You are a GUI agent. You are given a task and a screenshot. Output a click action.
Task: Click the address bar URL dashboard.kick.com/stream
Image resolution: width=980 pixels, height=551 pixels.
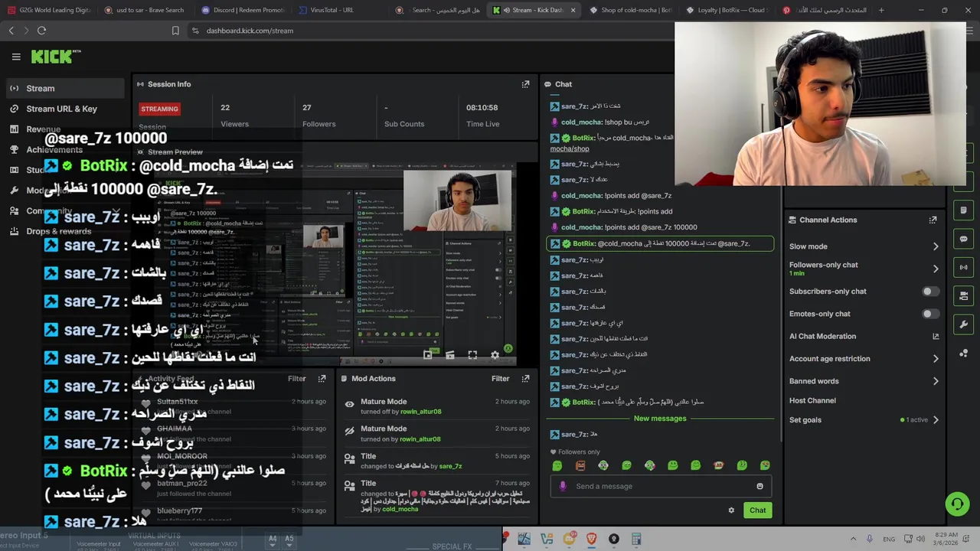pos(250,31)
